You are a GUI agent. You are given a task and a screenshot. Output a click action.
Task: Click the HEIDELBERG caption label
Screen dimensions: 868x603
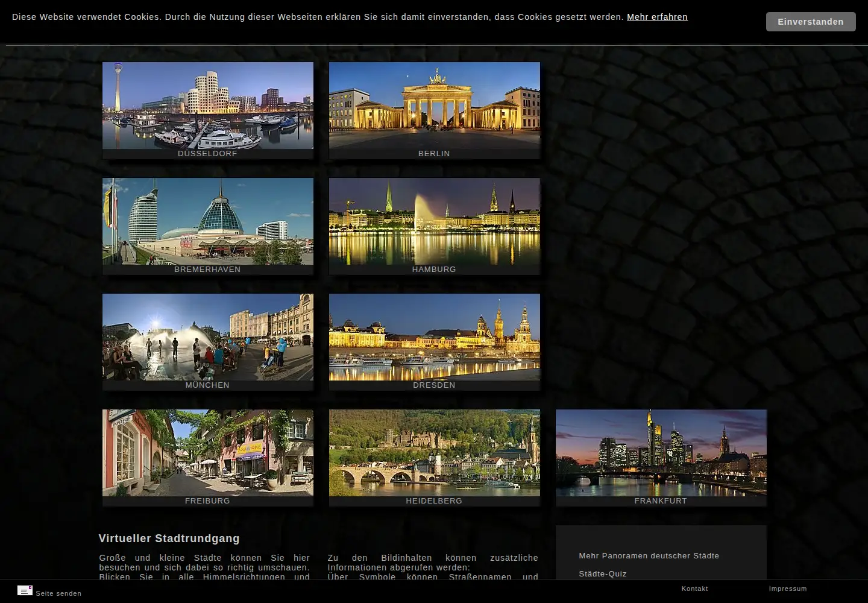pyautogui.click(x=434, y=501)
